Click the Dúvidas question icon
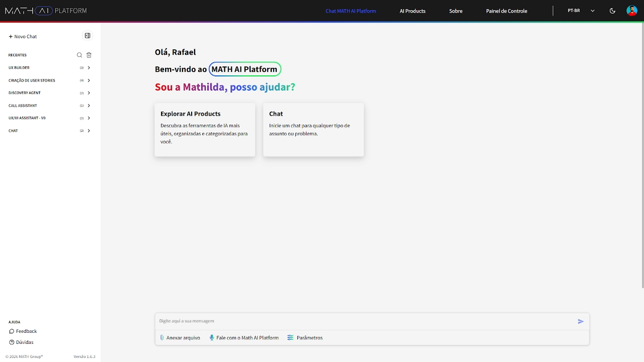Screen dimensions: 644x362 pos(12,342)
